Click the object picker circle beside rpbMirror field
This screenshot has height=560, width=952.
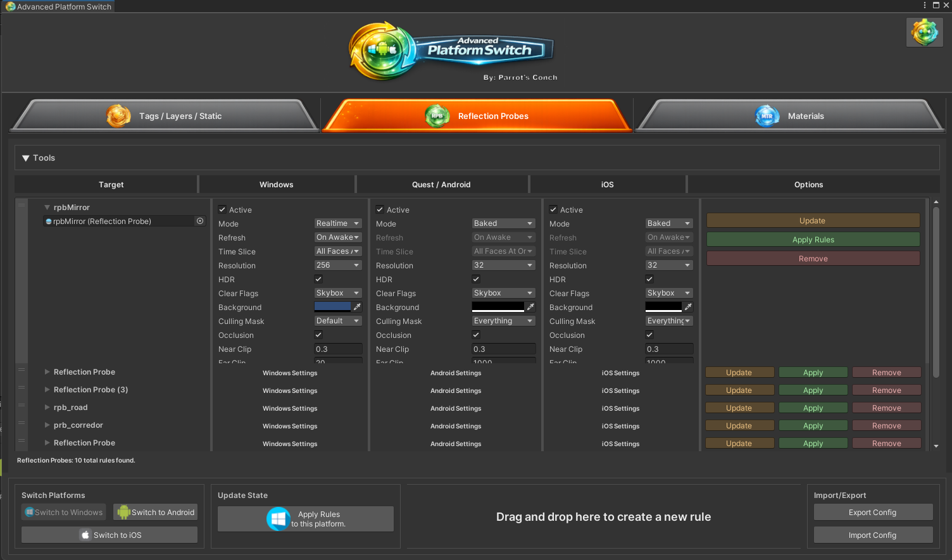200,221
